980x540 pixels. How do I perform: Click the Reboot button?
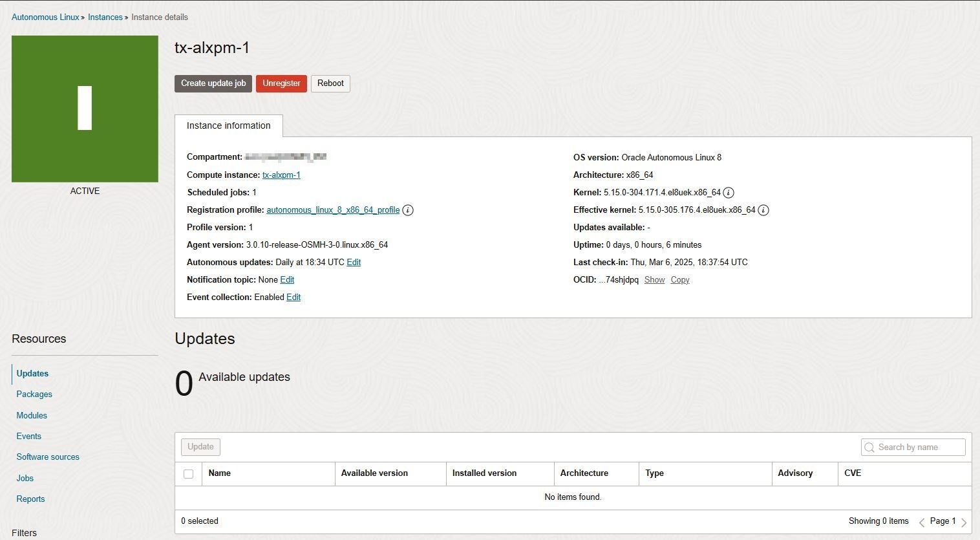330,83
